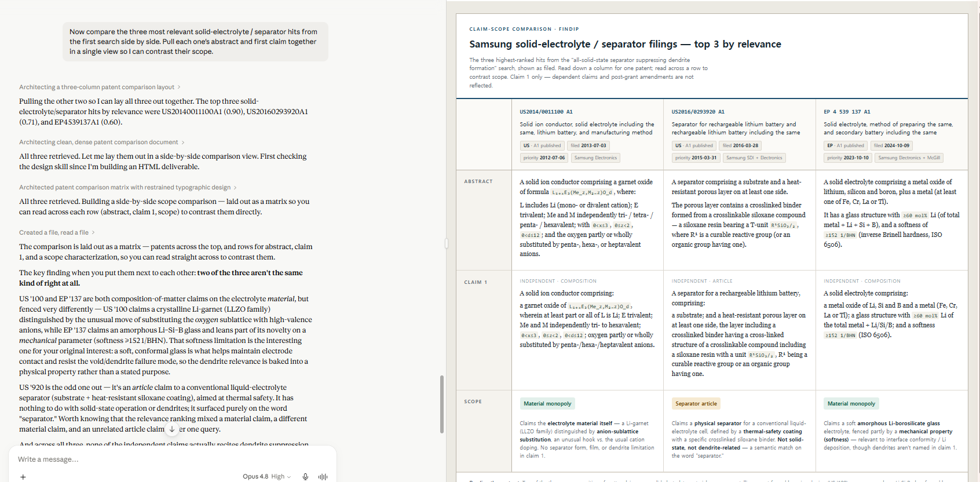Expand 'Architected patent comparison matrix' thinking step
This screenshot has width=980, height=482.
point(128,188)
